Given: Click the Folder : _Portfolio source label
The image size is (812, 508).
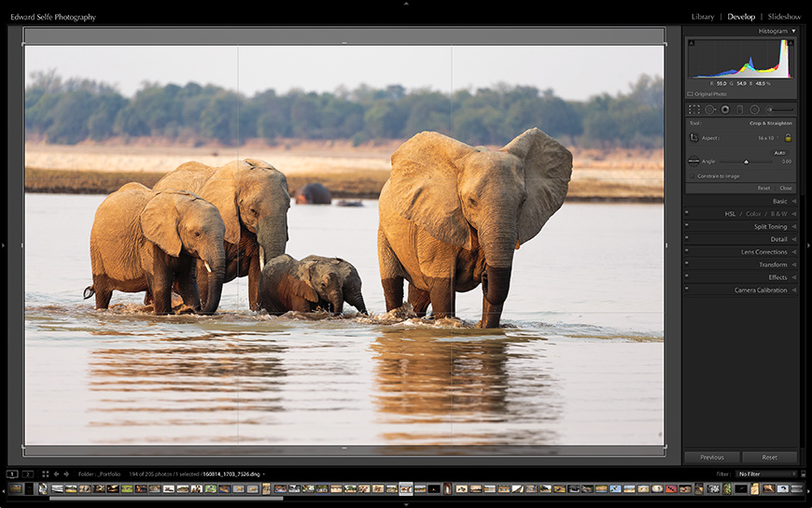Looking at the screenshot, I should [100, 473].
